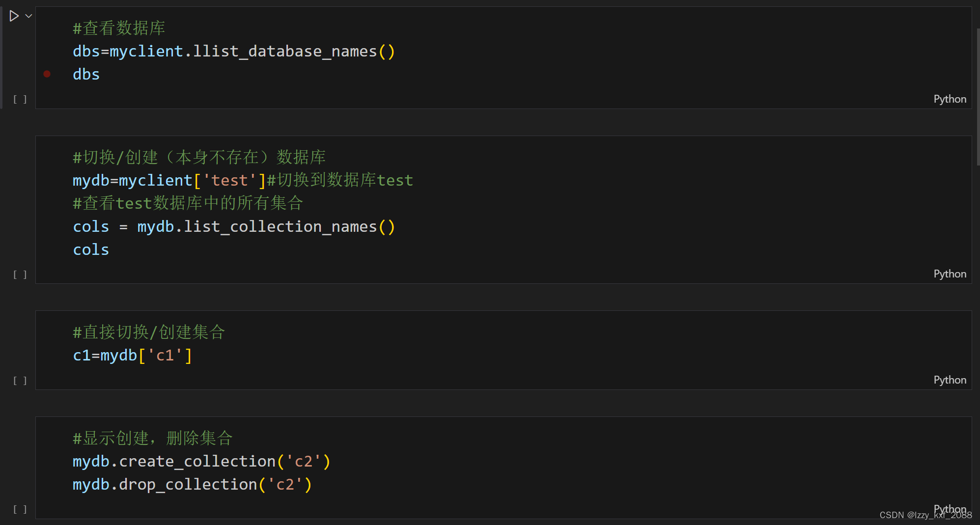This screenshot has height=525, width=980.
Task: Click the line c1=mydb['c1']
Action: click(x=133, y=355)
